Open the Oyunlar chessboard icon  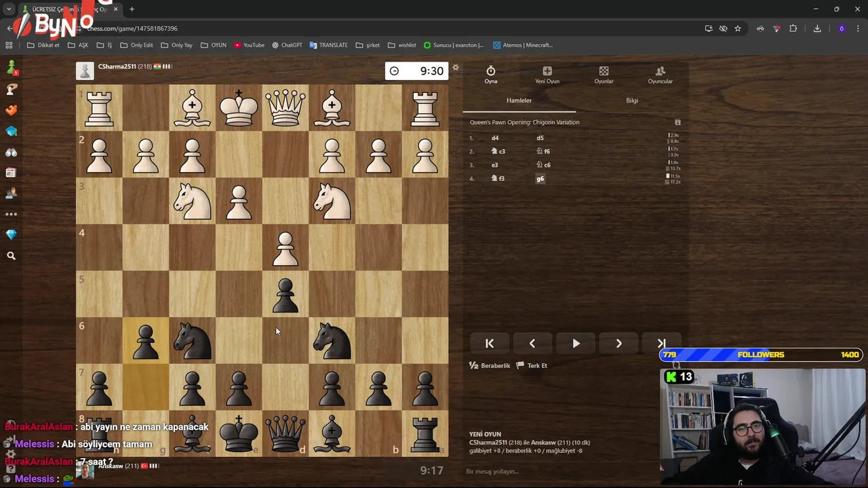click(x=604, y=71)
